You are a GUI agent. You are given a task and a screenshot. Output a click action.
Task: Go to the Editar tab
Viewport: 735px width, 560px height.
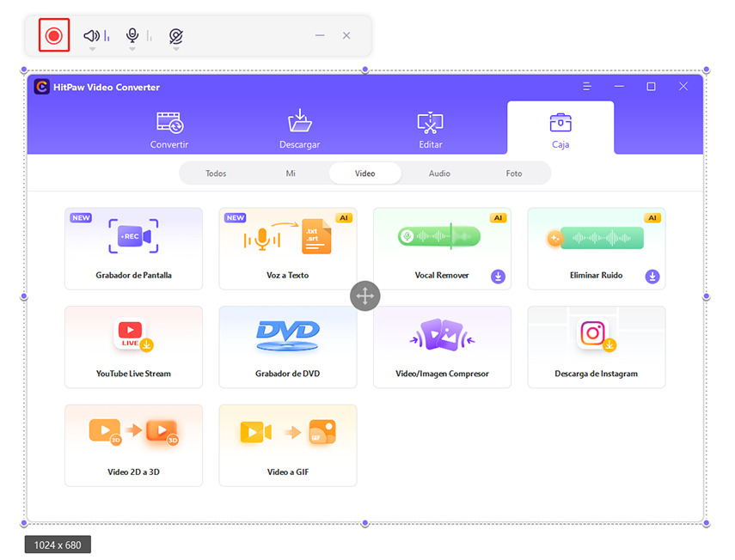(x=431, y=130)
